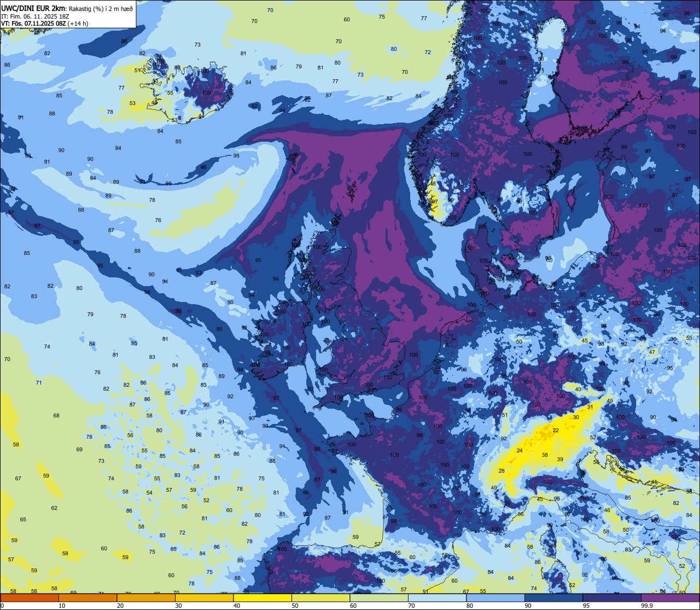Click the light blue legend band between 70 and 80
The width and height of the screenshot is (700, 610).
pyautogui.click(x=437, y=598)
